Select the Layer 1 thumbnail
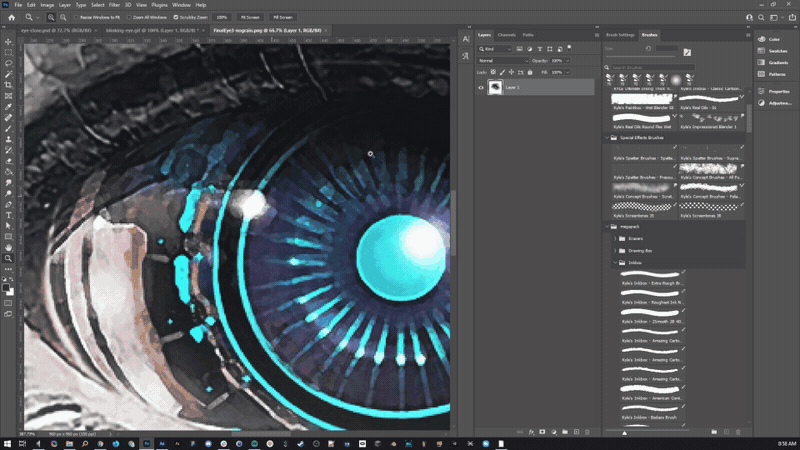This screenshot has width=800, height=450. click(x=495, y=87)
